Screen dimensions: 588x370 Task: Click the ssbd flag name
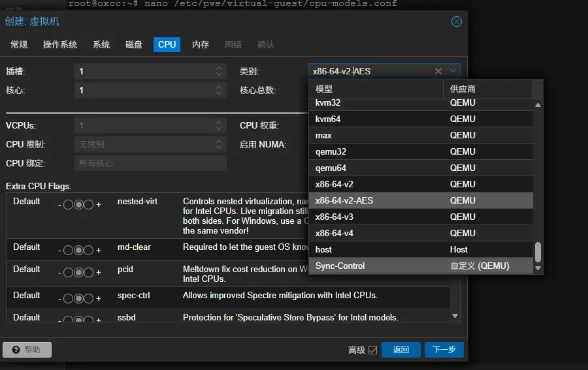126,318
